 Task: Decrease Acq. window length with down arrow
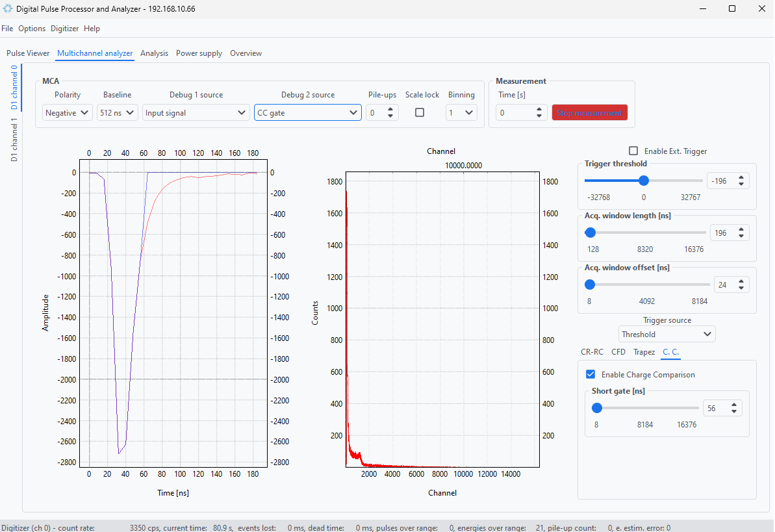[741, 236]
